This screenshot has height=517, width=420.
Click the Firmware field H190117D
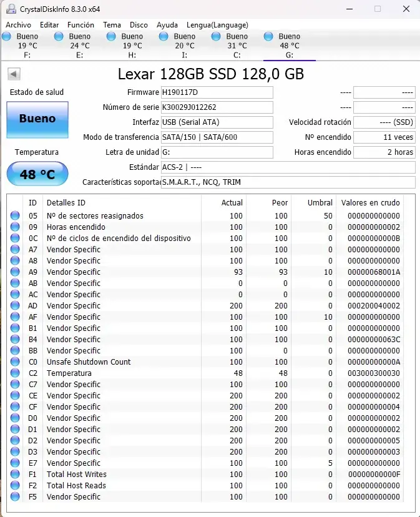217,92
